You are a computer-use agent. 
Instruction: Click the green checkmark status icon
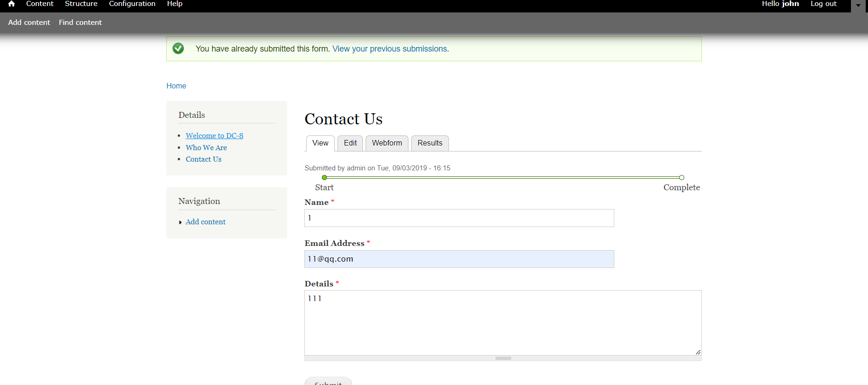[178, 48]
